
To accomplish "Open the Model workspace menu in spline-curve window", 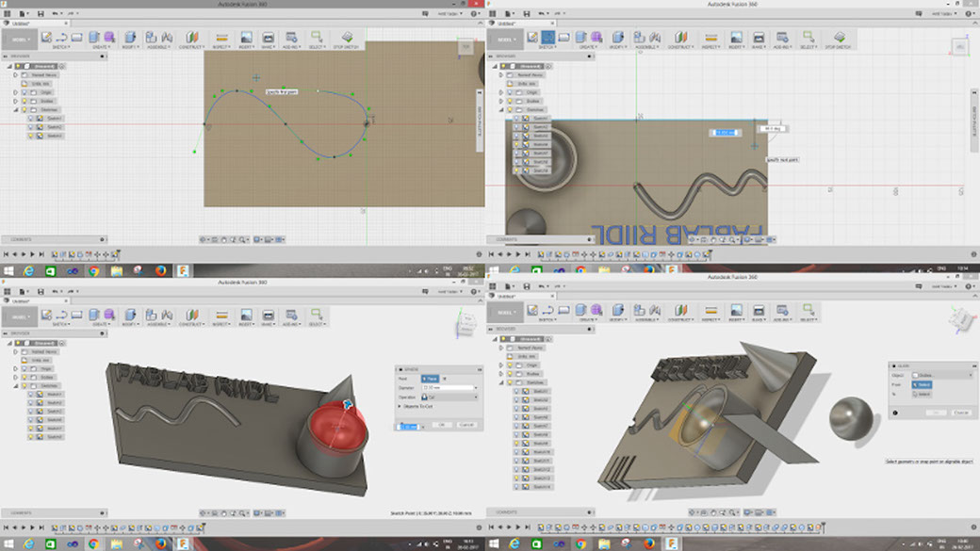I will tap(20, 40).
